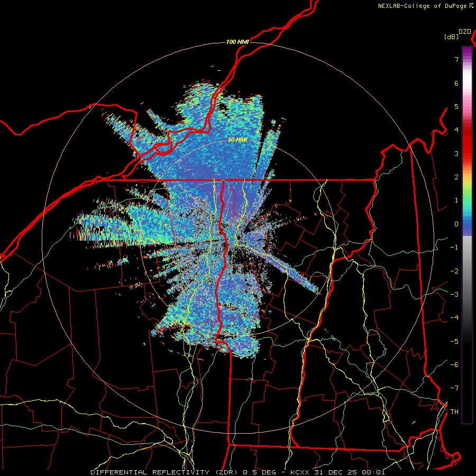Click the DZD legend title
This screenshot has width=476, height=476.
tap(465, 32)
